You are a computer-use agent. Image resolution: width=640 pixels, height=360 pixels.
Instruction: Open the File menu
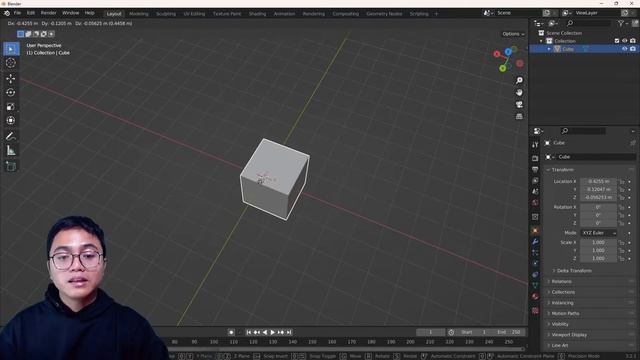click(x=17, y=13)
